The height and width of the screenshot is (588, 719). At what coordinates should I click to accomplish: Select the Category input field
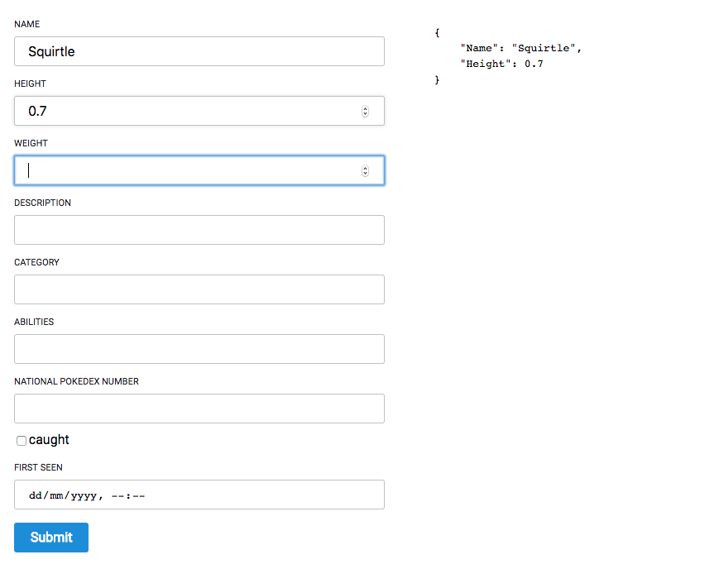pyautogui.click(x=199, y=289)
